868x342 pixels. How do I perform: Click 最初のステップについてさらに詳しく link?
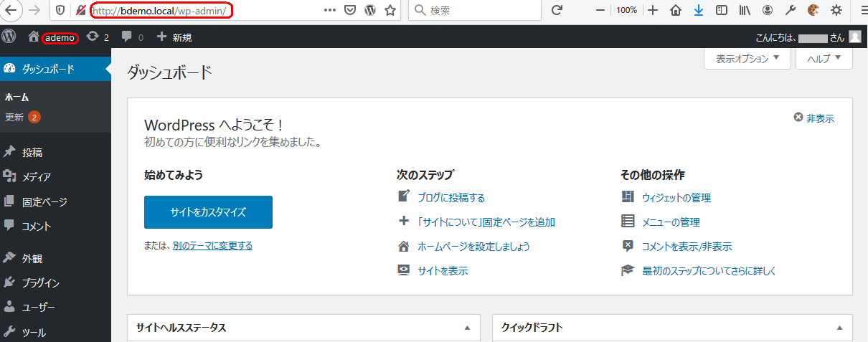click(709, 270)
